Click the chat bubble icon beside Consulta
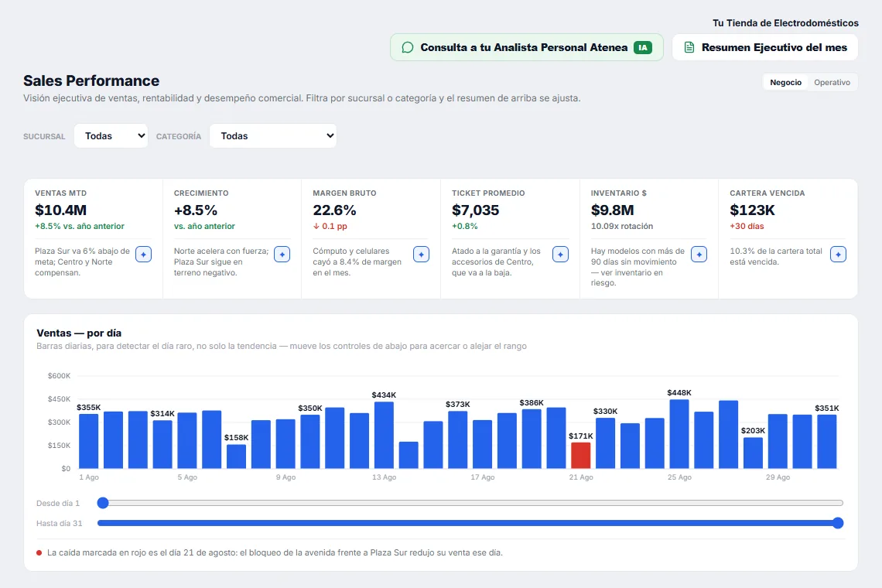This screenshot has height=588, width=882. point(408,48)
